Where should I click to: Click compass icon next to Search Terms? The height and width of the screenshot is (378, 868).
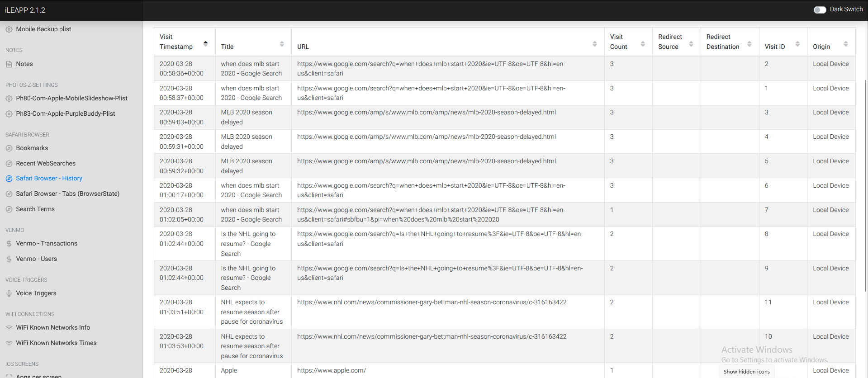click(x=9, y=209)
